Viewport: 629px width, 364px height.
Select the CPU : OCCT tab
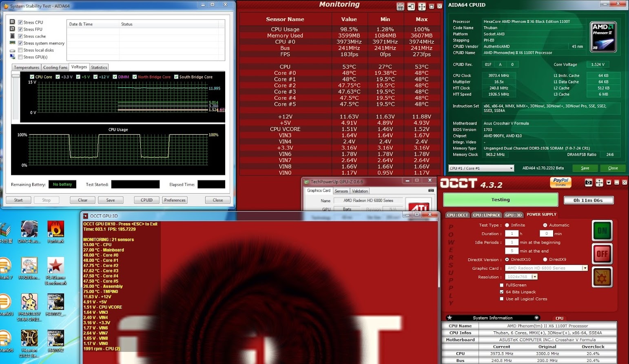[457, 215]
